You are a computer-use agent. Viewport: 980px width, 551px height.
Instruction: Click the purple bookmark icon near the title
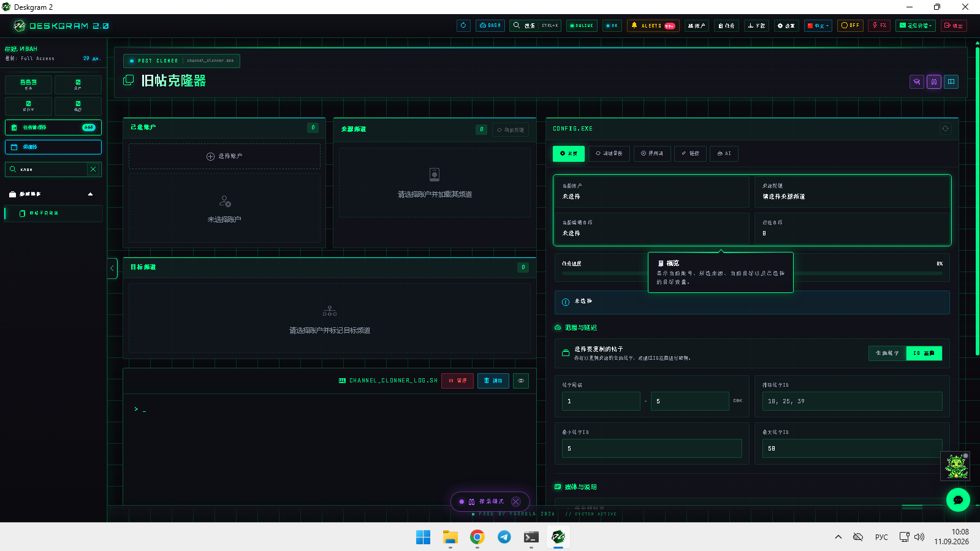934,82
